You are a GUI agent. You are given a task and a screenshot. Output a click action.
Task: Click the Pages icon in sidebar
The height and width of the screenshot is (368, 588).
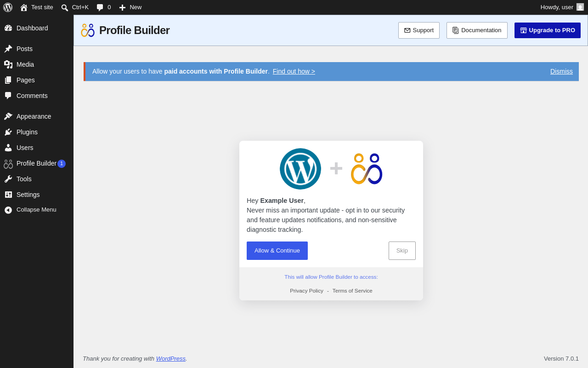click(x=8, y=80)
